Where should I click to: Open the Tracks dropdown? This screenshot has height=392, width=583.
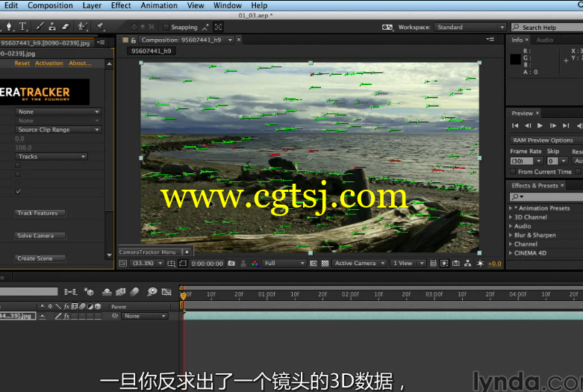click(x=52, y=157)
